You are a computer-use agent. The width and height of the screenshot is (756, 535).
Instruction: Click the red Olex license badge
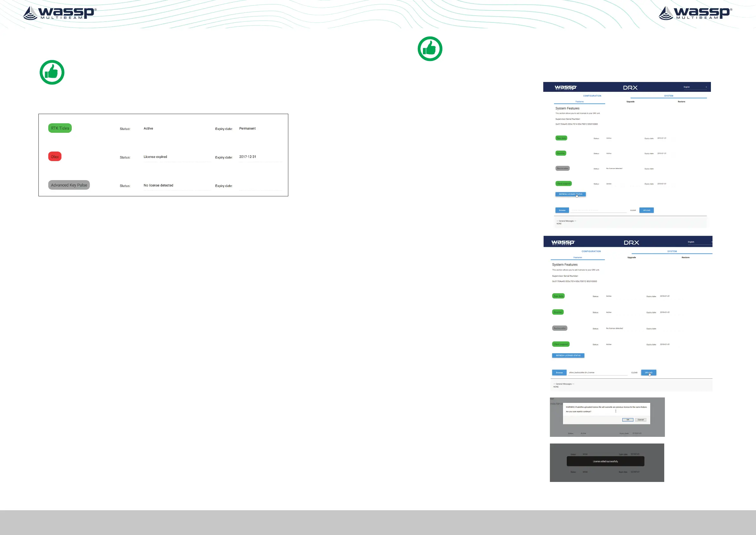click(55, 157)
